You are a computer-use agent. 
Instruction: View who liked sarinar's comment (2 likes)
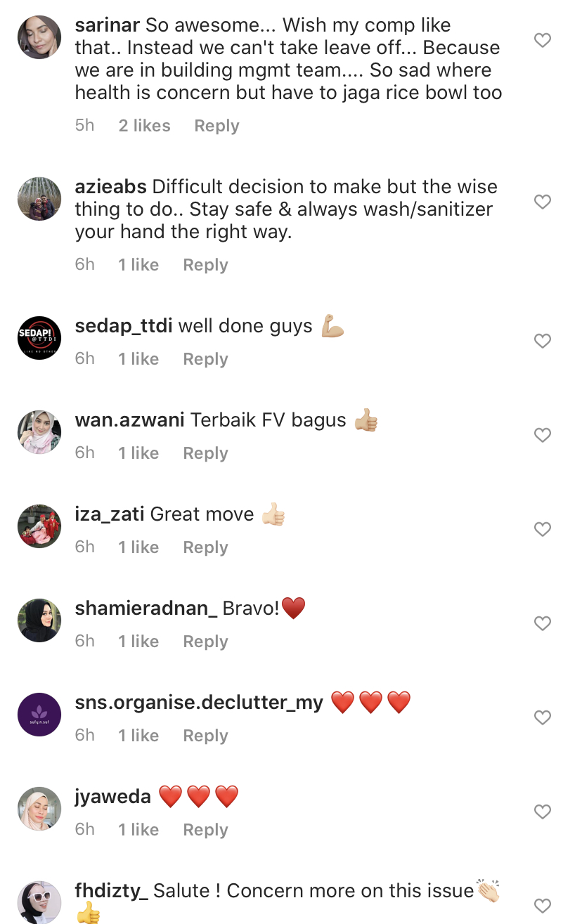click(144, 126)
